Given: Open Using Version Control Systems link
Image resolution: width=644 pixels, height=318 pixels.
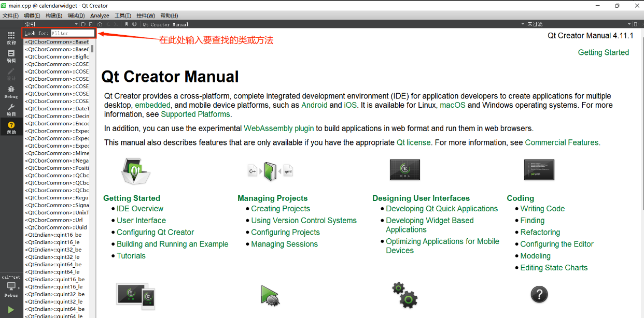Looking at the screenshot, I should tap(304, 221).
